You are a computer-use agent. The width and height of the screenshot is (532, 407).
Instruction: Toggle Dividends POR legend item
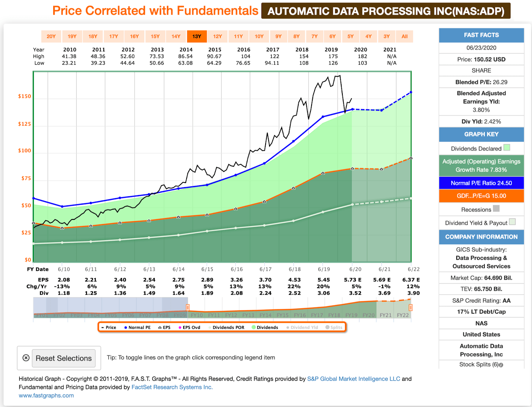pos(226,328)
